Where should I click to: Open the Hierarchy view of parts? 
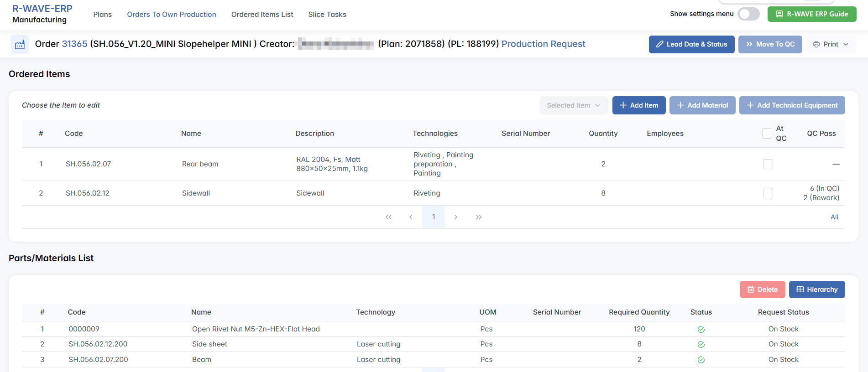816,289
